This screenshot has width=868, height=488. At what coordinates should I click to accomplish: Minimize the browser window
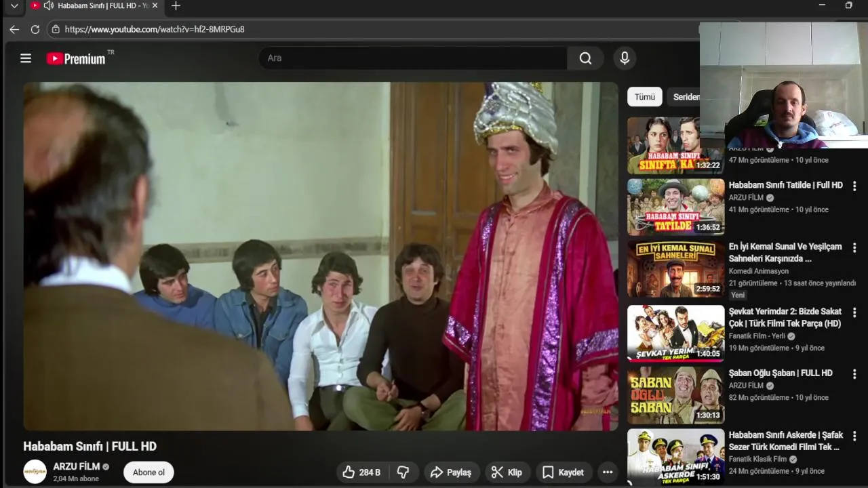(822, 5)
